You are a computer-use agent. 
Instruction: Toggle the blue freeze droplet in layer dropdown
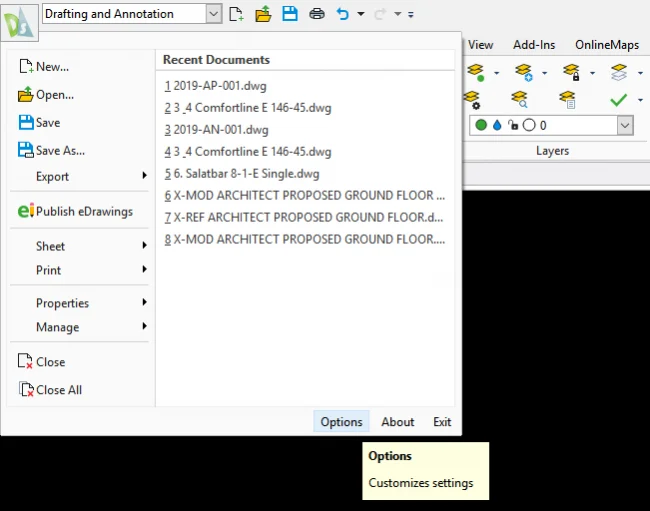coord(497,126)
